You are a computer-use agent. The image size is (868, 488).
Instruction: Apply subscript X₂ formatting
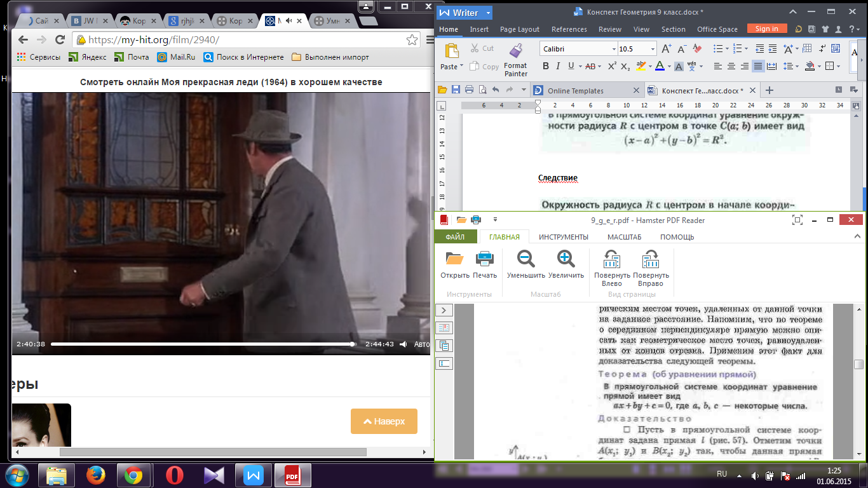625,66
